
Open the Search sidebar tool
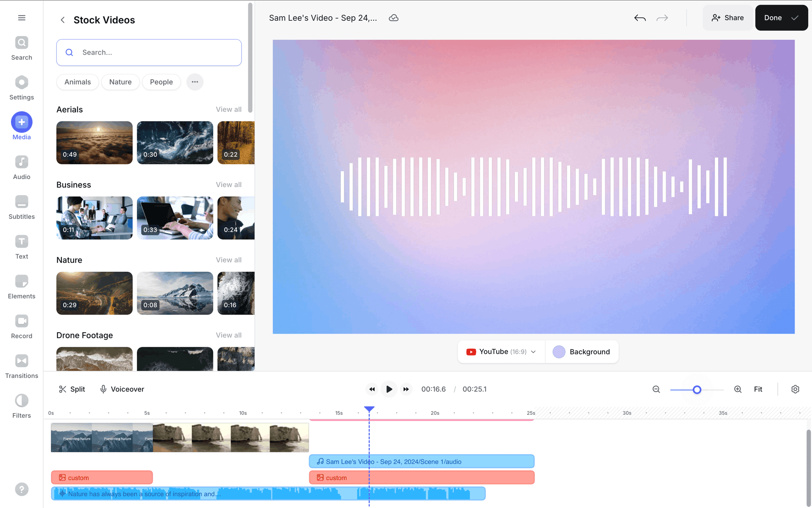pyautogui.click(x=22, y=49)
